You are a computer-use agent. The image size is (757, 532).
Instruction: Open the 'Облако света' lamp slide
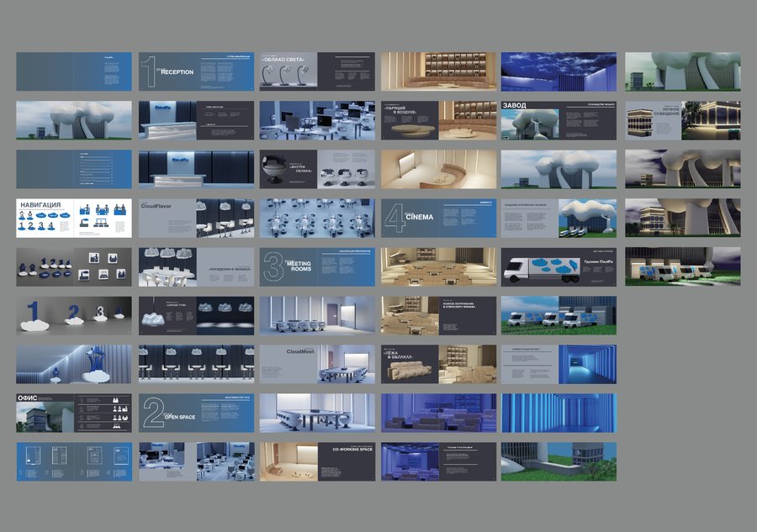click(317, 71)
